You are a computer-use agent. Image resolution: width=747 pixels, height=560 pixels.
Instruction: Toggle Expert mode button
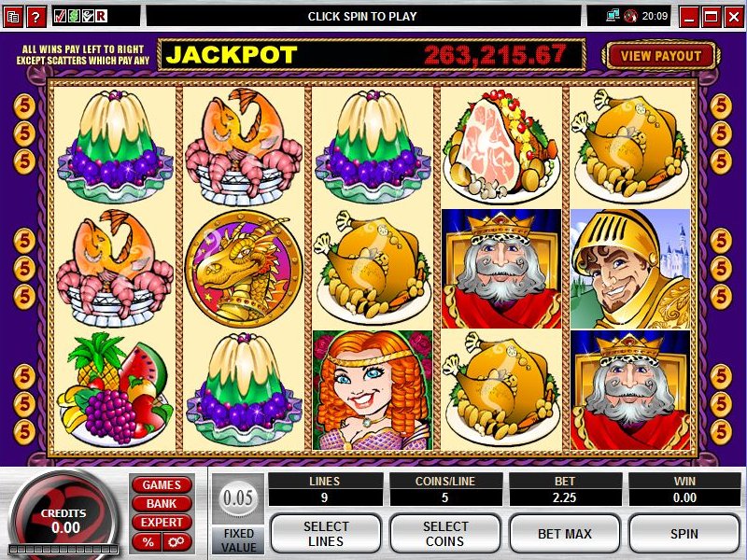162,523
